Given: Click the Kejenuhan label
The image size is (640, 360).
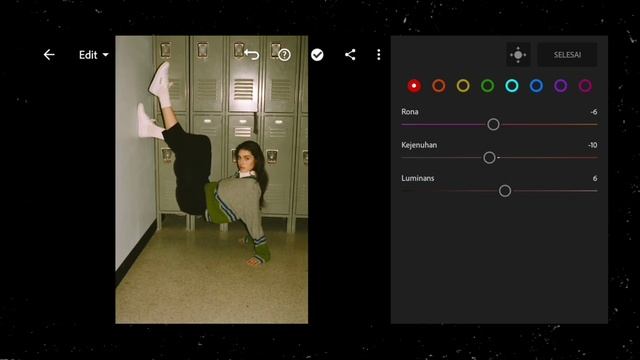Looking at the screenshot, I should [419, 145].
